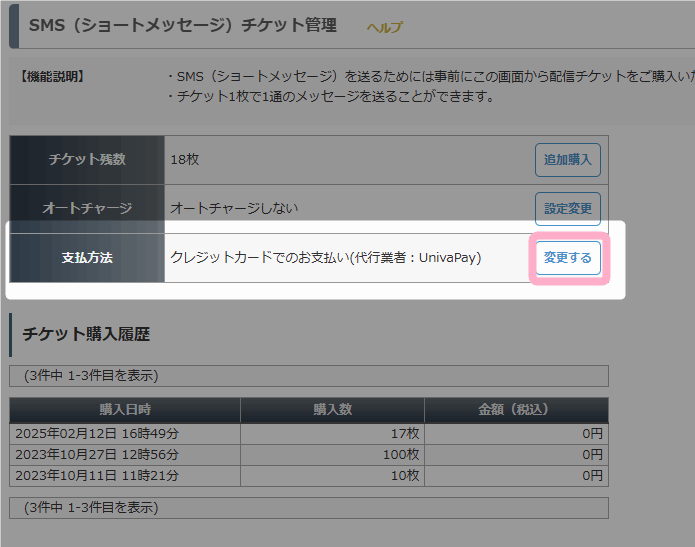Open the ヘルプ link
695x547 pixels.
coord(384,27)
